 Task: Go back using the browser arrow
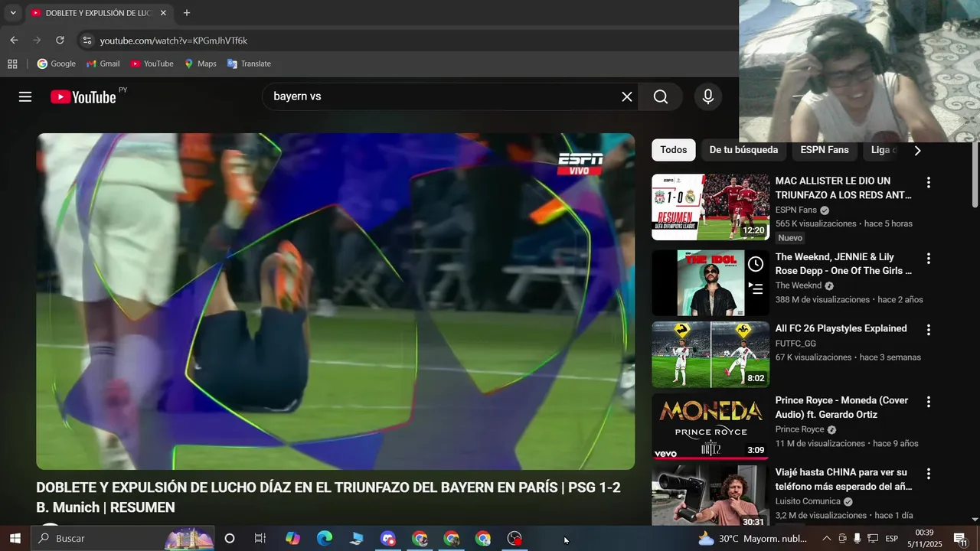coord(14,40)
